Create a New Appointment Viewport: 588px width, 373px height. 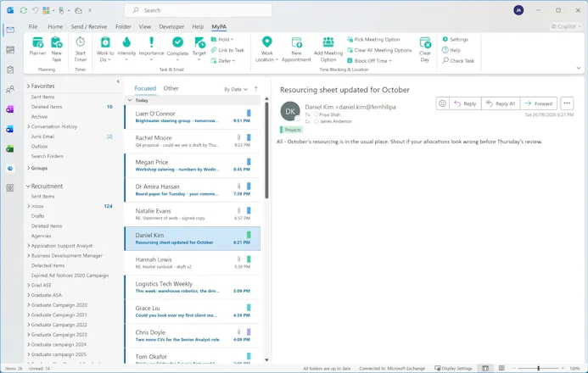tap(296, 49)
